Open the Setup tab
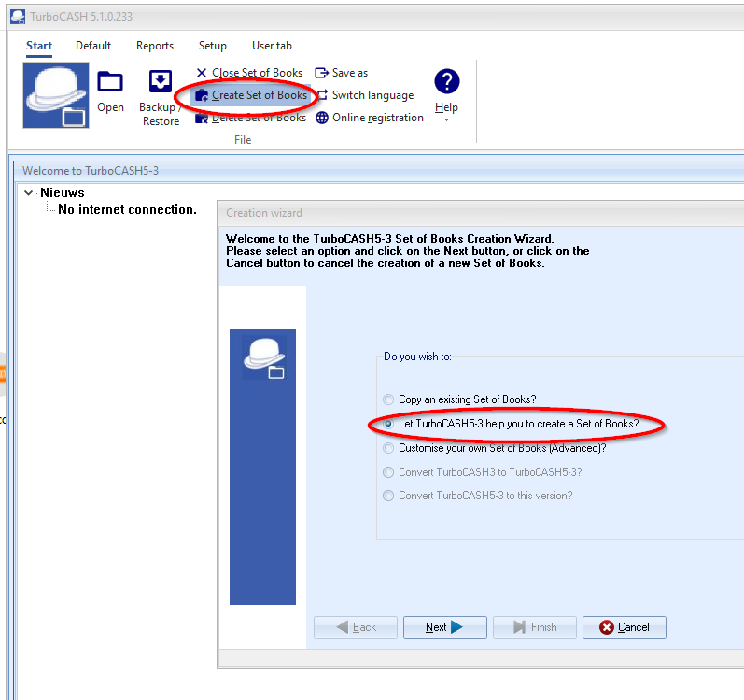 [212, 46]
